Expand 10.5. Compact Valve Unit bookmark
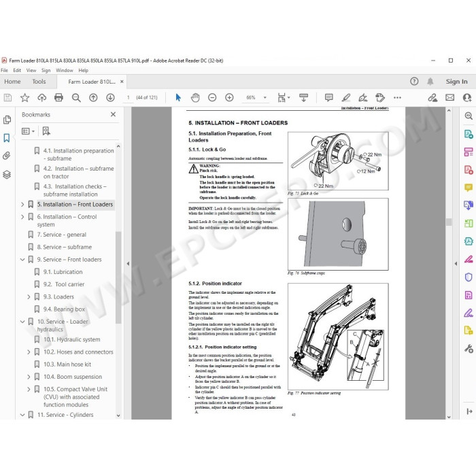 pos(29,389)
